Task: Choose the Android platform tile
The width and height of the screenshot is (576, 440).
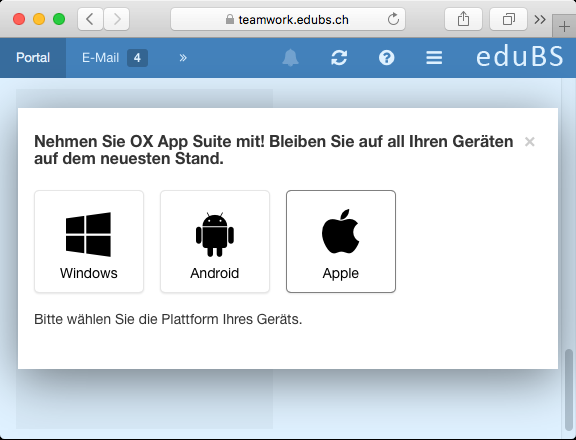Action: pyautogui.click(x=215, y=241)
